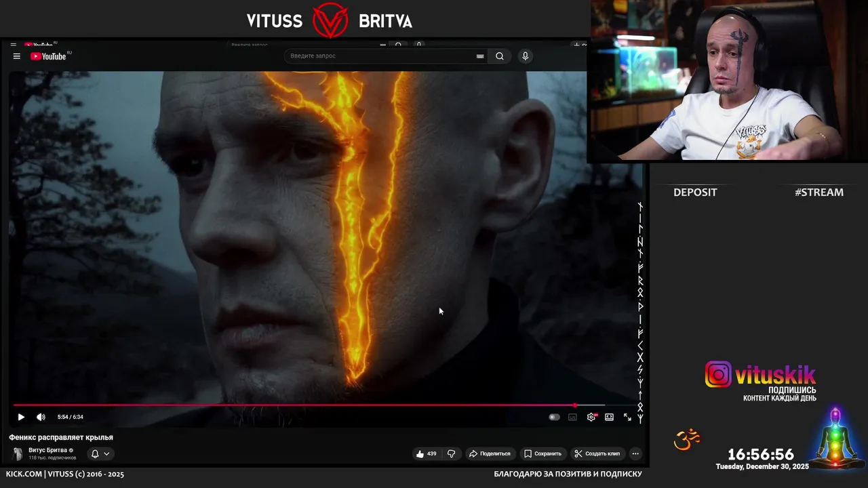Screen dimensions: 868x488
Task: Like the video showing 439 likes
Action: [x=427, y=453]
